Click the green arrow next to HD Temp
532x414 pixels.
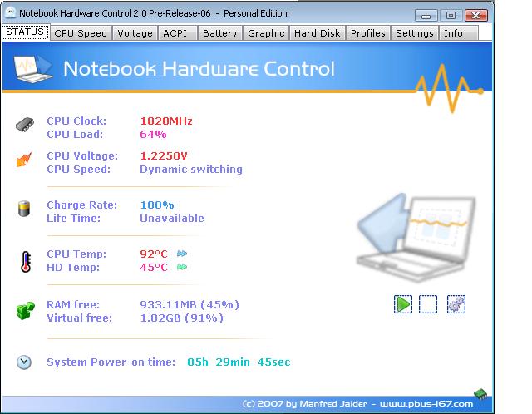click(182, 267)
